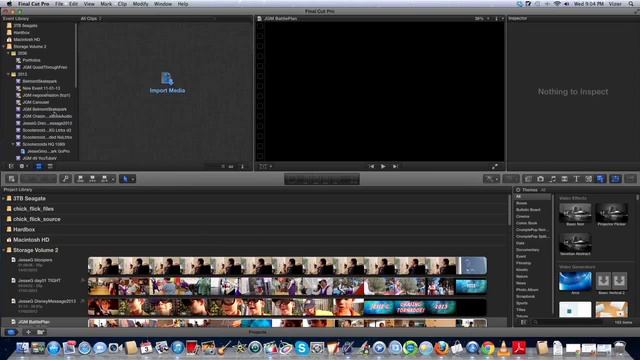Toggle the Event Library sidebar visibility

11,166
